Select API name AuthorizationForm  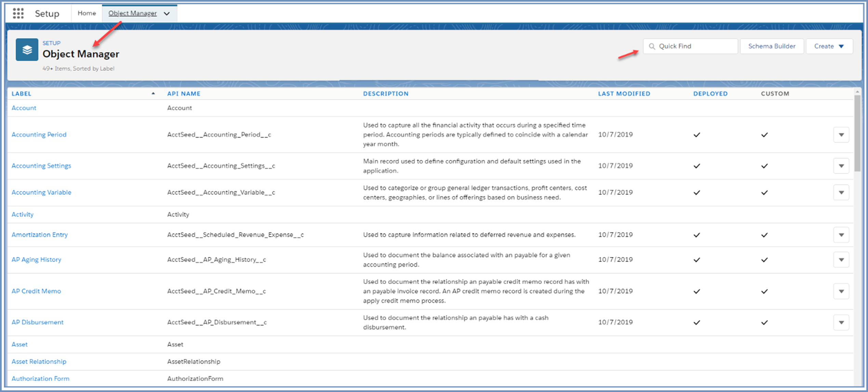tap(195, 379)
